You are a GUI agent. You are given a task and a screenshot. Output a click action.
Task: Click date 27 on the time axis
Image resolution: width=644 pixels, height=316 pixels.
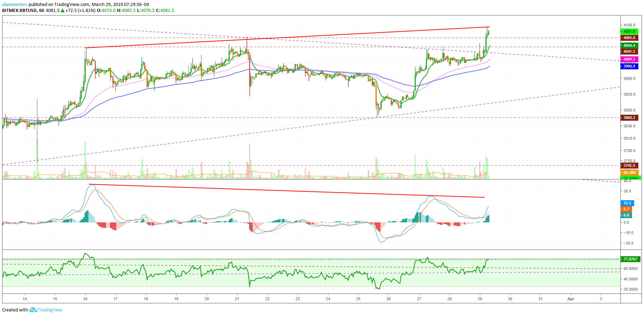419,299
